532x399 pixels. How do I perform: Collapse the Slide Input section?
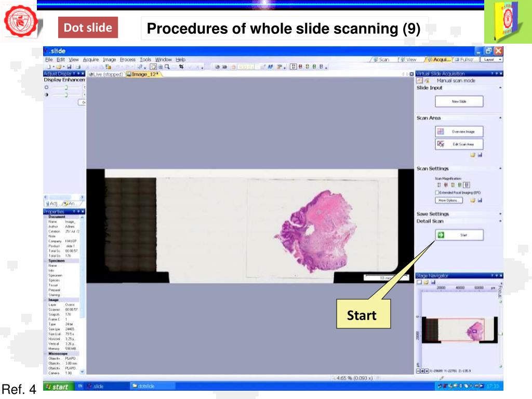500,88
